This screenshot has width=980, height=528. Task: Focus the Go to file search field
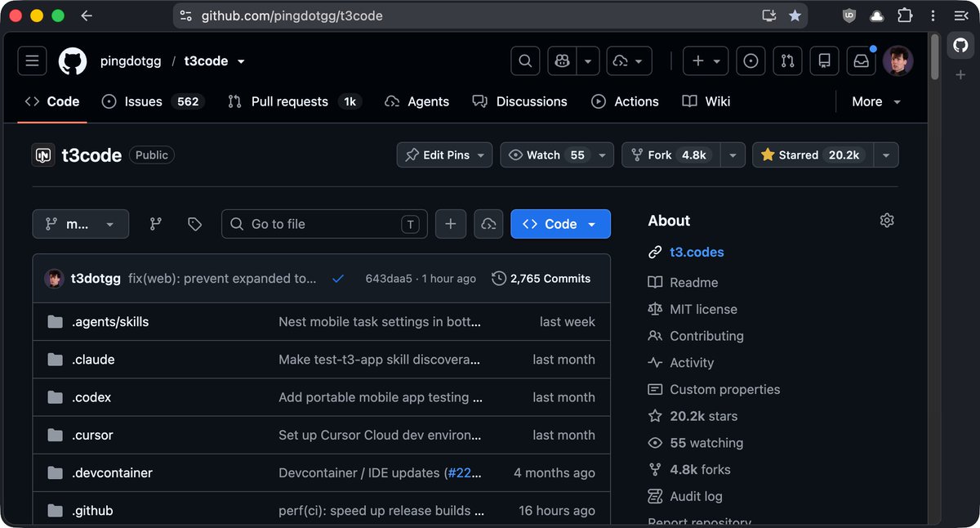[x=324, y=224]
